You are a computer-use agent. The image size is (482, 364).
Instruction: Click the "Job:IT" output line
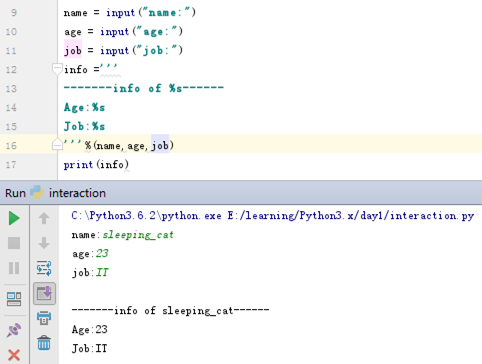[x=90, y=349]
